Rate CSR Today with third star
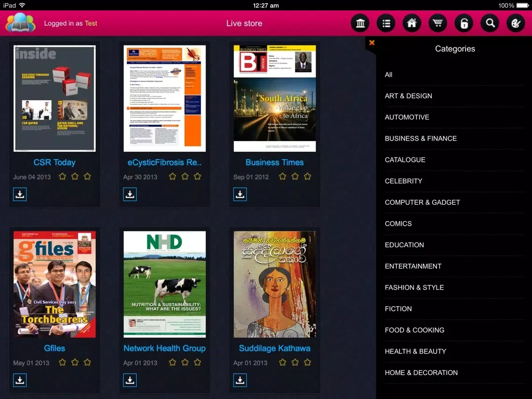Image resolution: width=532 pixels, height=399 pixels. (x=87, y=177)
